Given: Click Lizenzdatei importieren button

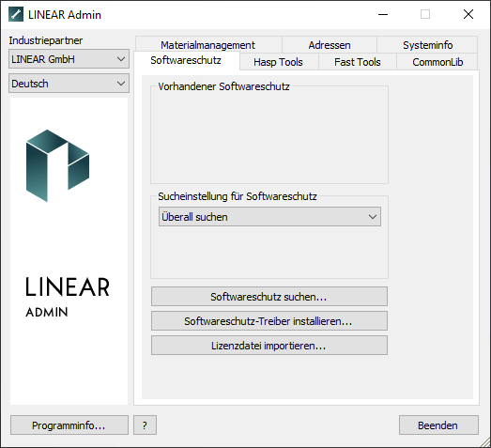Looking at the screenshot, I should (269, 346).
